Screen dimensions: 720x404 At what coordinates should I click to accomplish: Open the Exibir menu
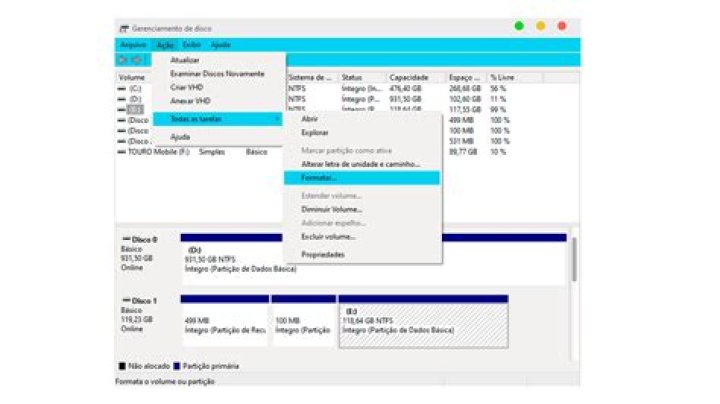click(191, 45)
